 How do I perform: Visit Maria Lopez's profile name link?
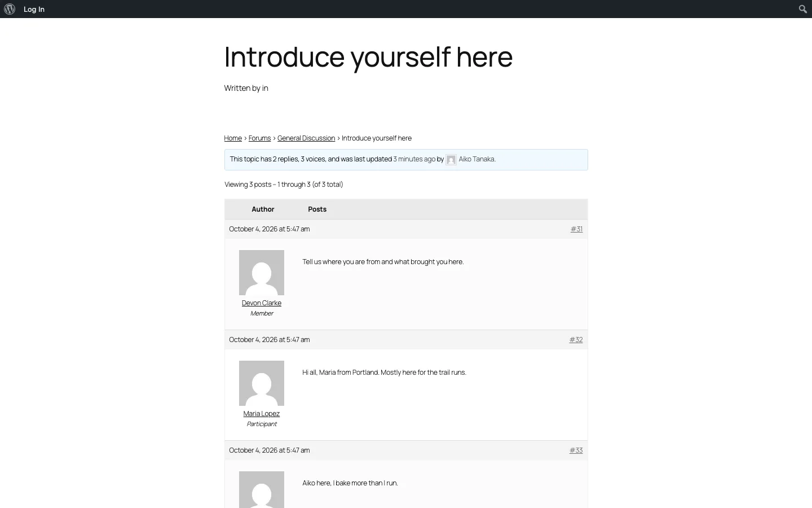[x=262, y=414]
